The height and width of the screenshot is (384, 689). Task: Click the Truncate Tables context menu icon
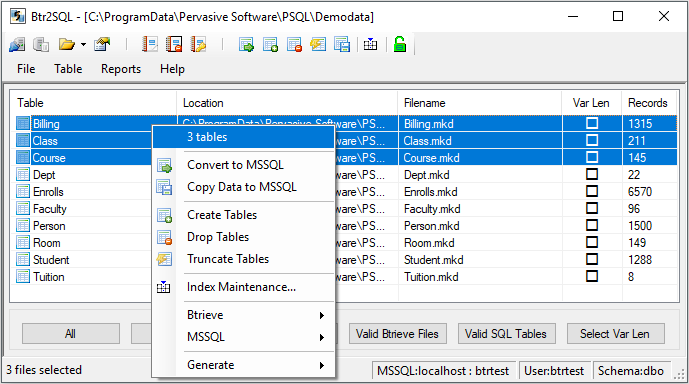(x=164, y=259)
